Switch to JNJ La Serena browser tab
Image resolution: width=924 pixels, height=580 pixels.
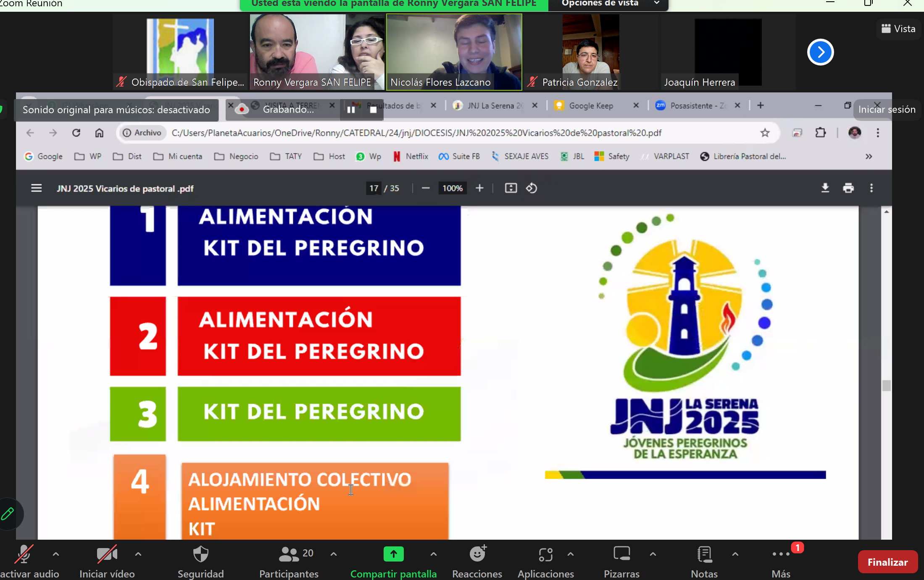click(x=495, y=105)
